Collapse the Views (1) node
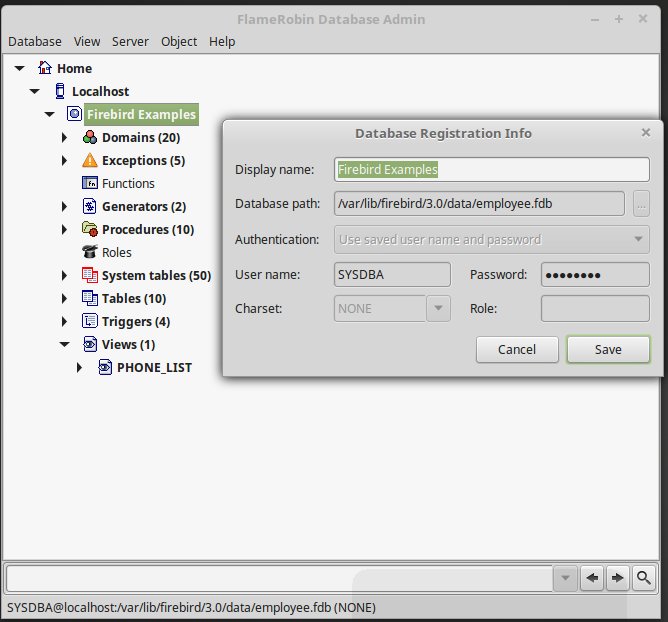The width and height of the screenshot is (668, 622). [65, 345]
